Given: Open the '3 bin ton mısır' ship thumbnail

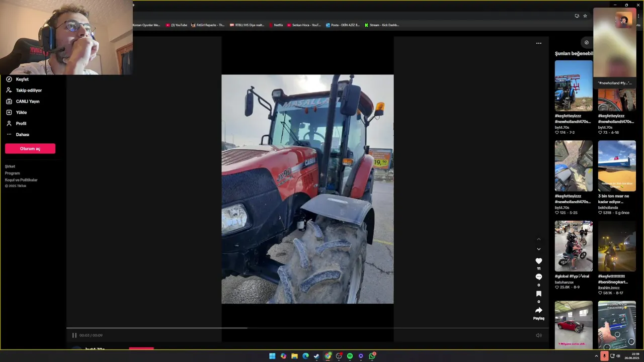Looking at the screenshot, I should click(617, 166).
